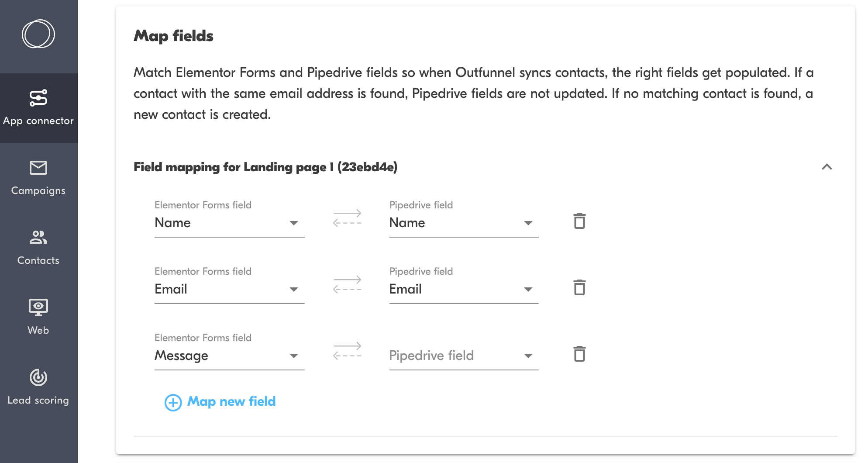868x463 pixels.
Task: Delete the Message field mapping row
Action: click(x=579, y=354)
